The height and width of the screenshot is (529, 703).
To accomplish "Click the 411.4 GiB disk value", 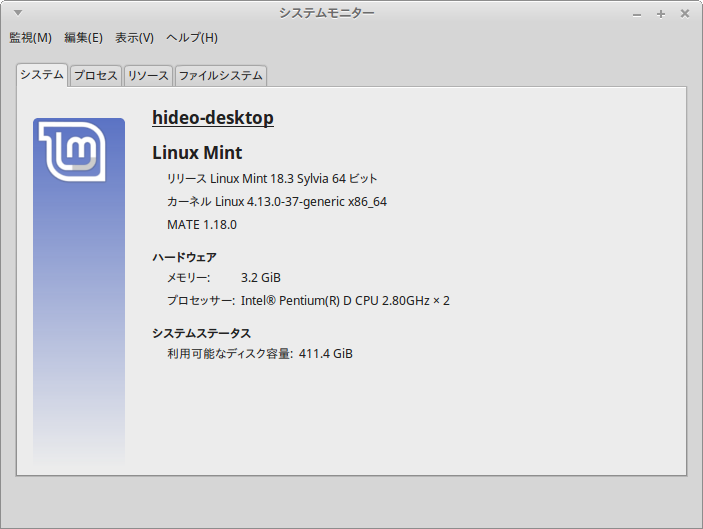I will point(326,354).
